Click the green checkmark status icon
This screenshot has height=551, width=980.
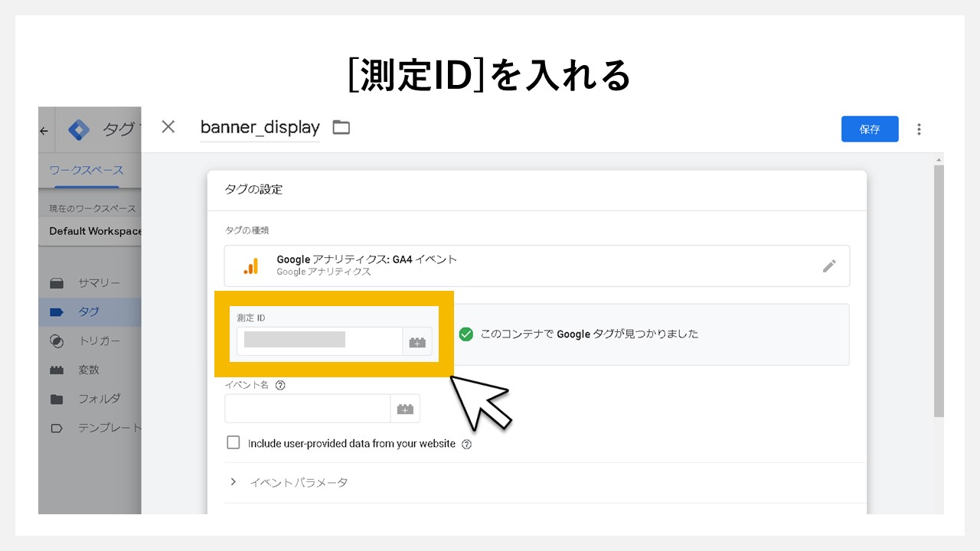pos(465,334)
